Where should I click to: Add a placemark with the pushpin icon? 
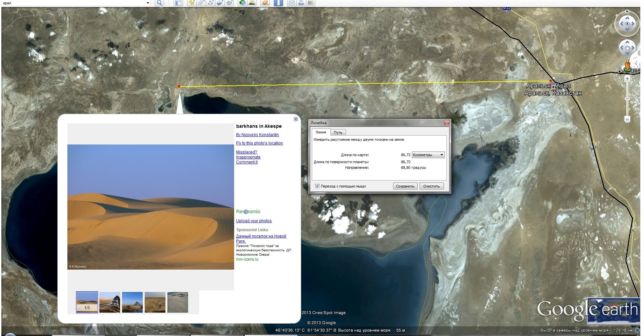(x=192, y=3)
